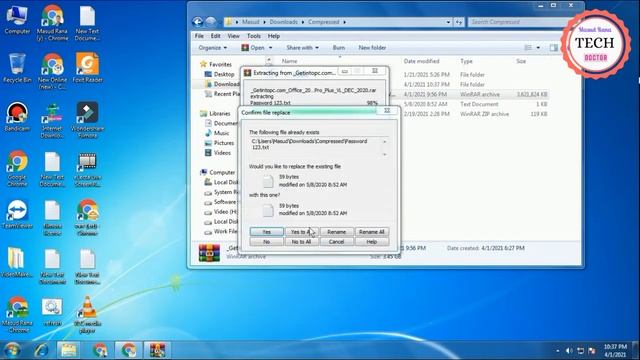Click the change view icon in Explorer

click(x=528, y=48)
